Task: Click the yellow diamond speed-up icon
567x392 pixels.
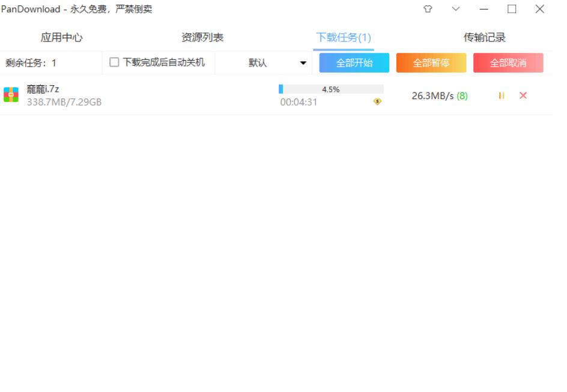Action: 377,102
